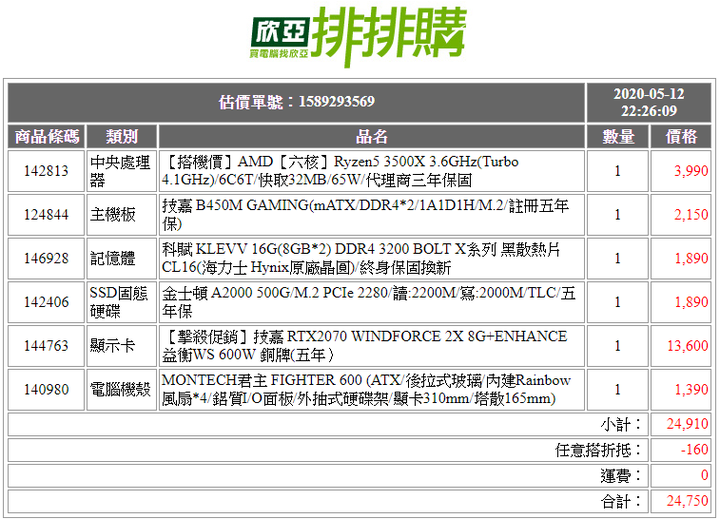Image resolution: width=720 pixels, height=519 pixels.
Task: Click the 1,890 price in SSD row
Action: coord(691,302)
